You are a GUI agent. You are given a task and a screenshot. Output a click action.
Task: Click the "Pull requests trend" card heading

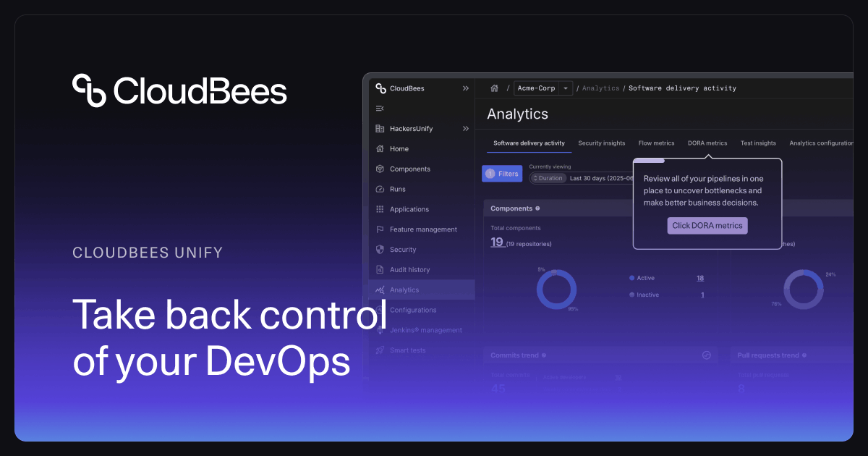coord(767,355)
